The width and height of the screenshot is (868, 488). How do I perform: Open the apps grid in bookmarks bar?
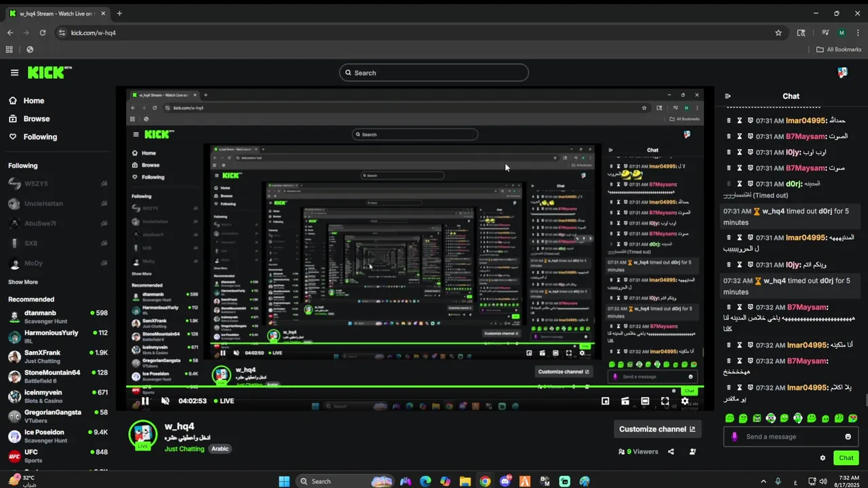pos(9,49)
